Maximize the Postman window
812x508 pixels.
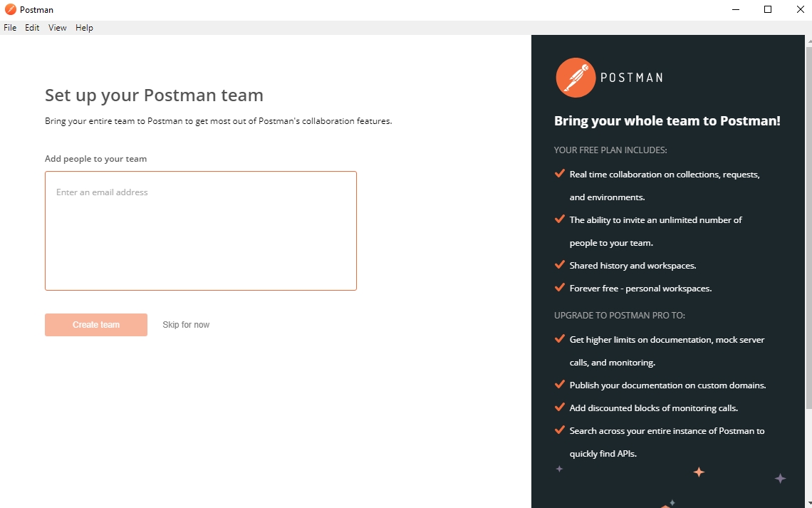768,9
